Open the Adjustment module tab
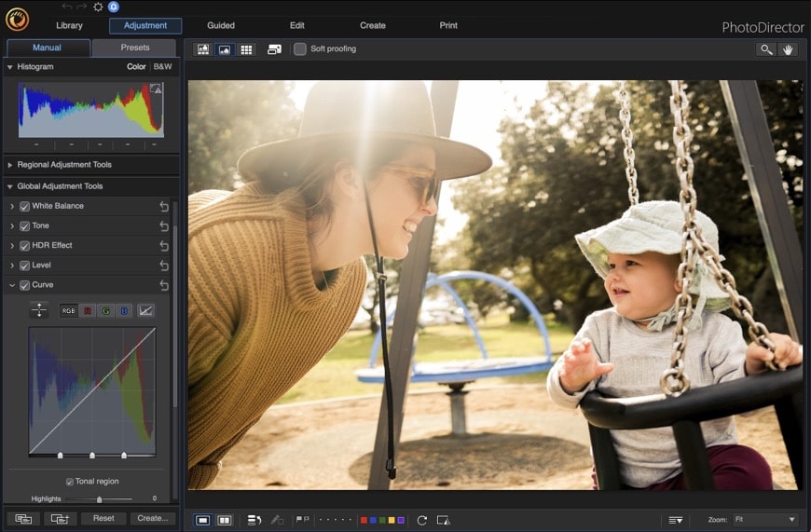Viewport: 811px width, 532px height. (145, 25)
